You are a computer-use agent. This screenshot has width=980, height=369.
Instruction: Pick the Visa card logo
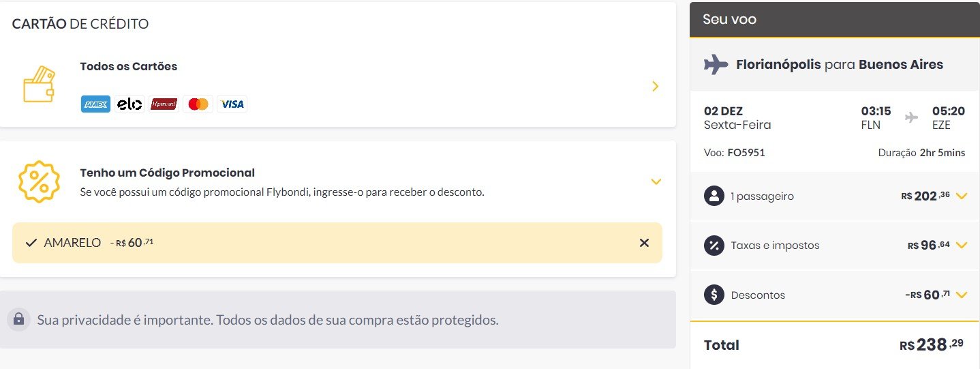[232, 104]
